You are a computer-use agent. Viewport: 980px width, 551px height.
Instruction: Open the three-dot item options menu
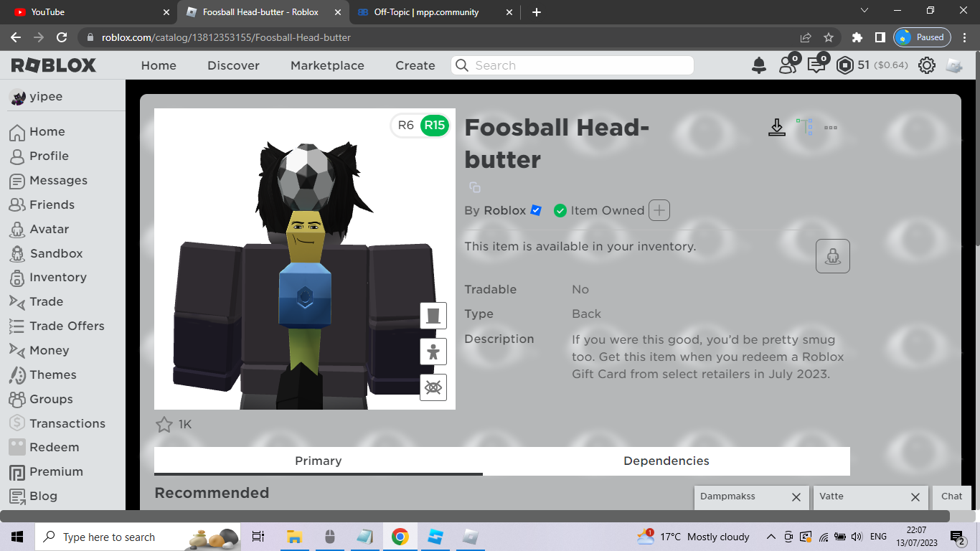coord(831,128)
